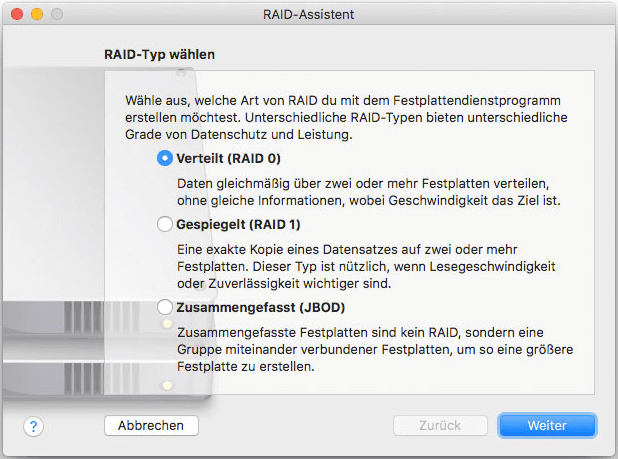Click the text 'Zusammengefasste Festplatten sind kein RAID'
Image resolution: width=618 pixels, height=459 pixels.
coord(318,333)
